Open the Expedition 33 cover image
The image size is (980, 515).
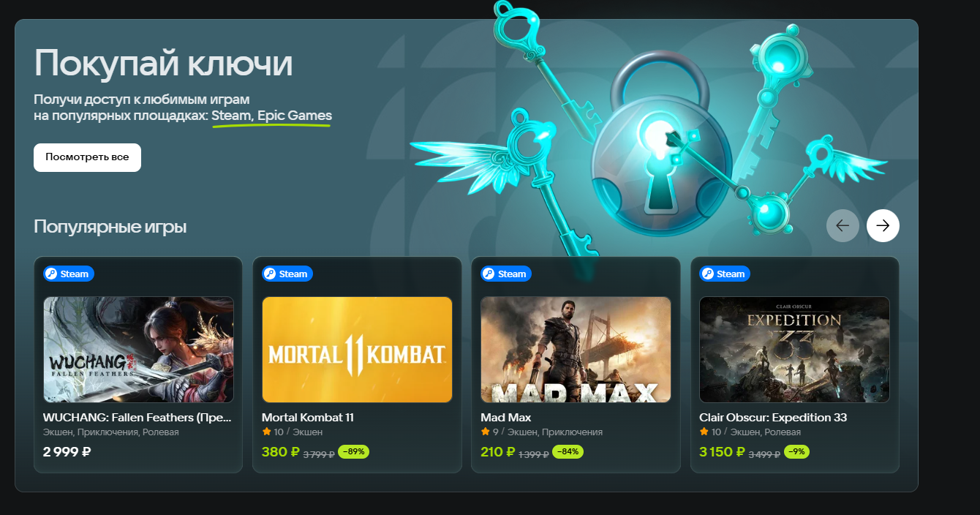tap(794, 350)
